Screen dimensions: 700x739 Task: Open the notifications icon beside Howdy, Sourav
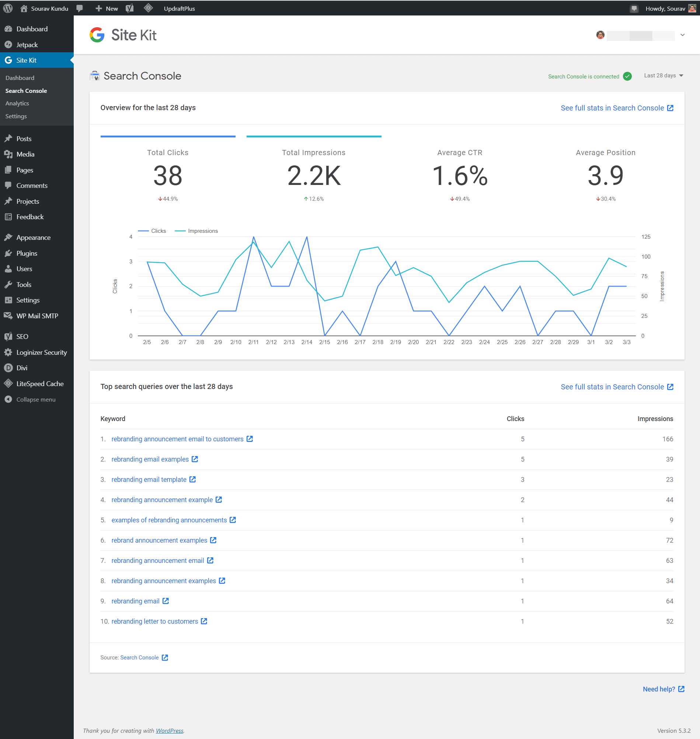coord(634,8)
